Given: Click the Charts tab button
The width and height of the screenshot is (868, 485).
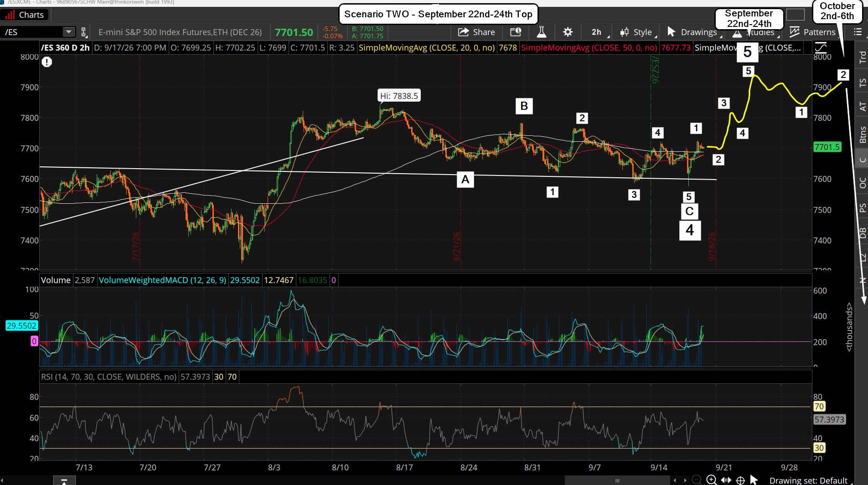Looking at the screenshot, I should point(25,15).
